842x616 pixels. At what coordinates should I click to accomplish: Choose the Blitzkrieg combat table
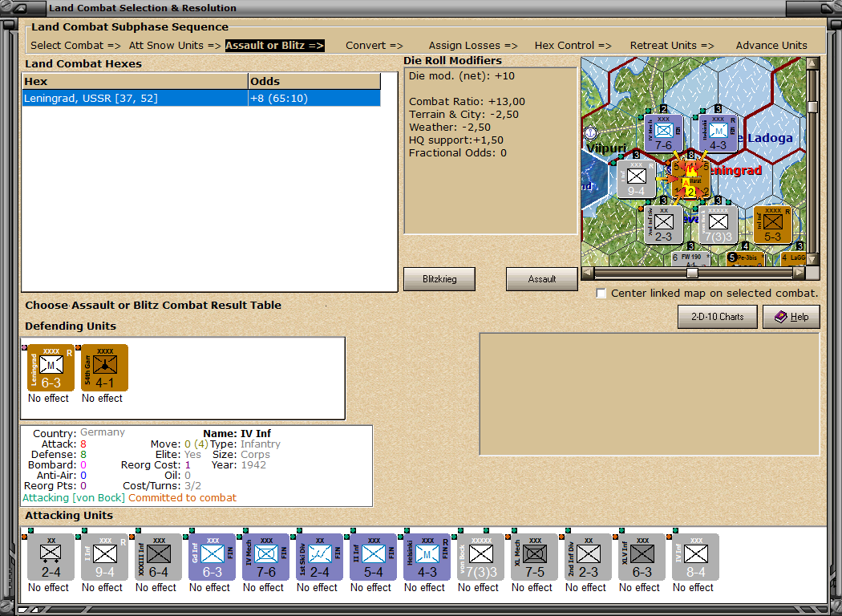point(439,279)
